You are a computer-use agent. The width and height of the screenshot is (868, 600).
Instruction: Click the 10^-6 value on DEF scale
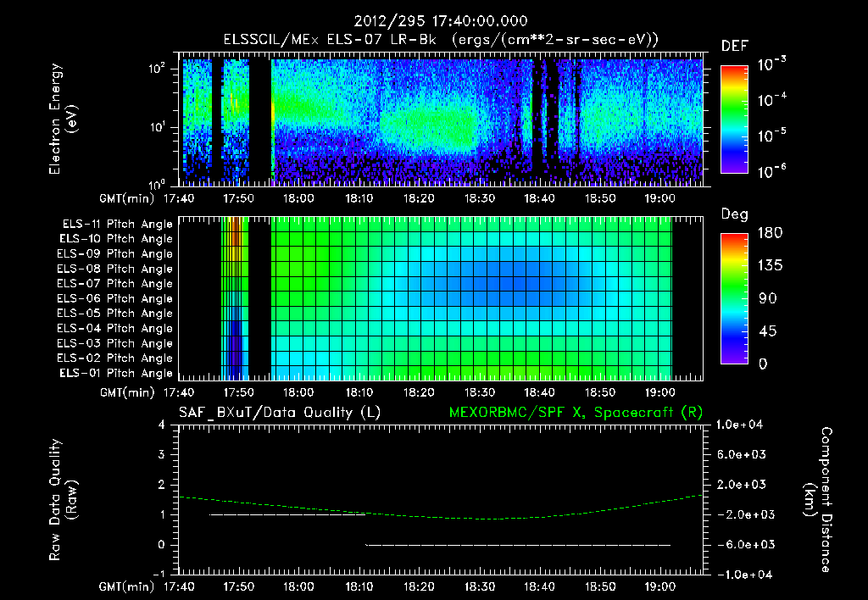click(771, 171)
